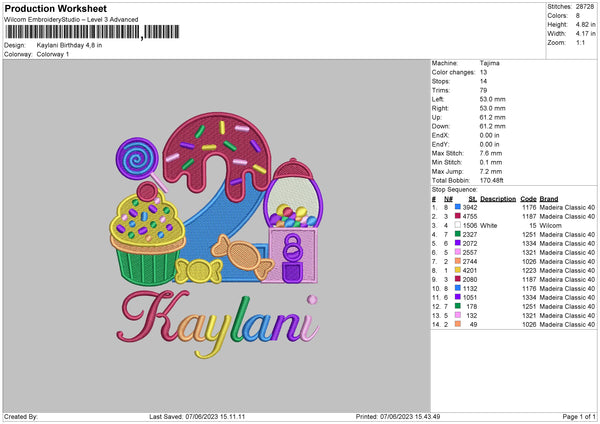
Task: Select the orange swatch in stop 14
Action: tap(458, 325)
